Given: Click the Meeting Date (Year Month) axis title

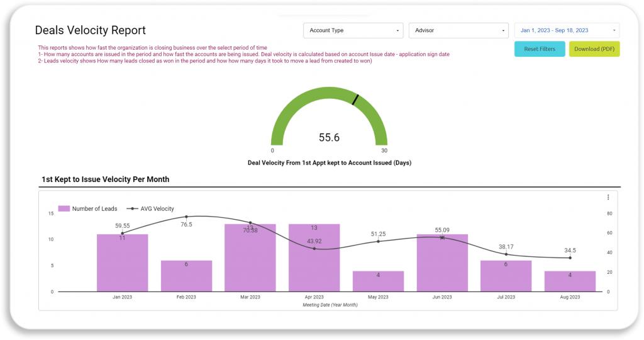Looking at the screenshot, I should point(330,305).
